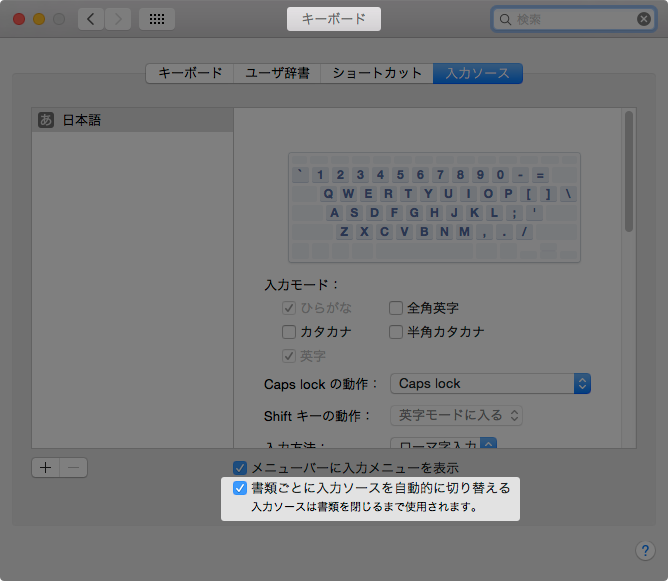
Task: Open the Caps lock の動作 dropdown
Action: click(x=490, y=384)
